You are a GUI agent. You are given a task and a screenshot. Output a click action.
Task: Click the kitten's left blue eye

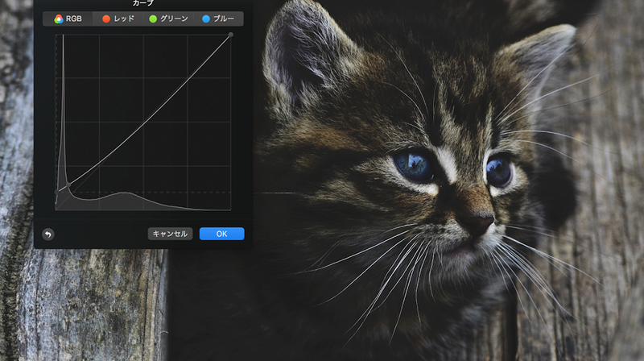coord(414,165)
